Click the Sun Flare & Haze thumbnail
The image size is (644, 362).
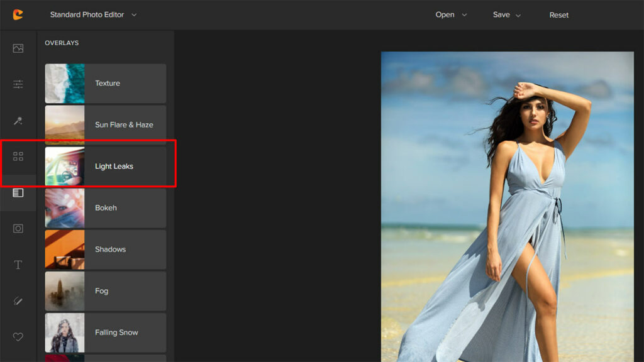[x=65, y=125]
